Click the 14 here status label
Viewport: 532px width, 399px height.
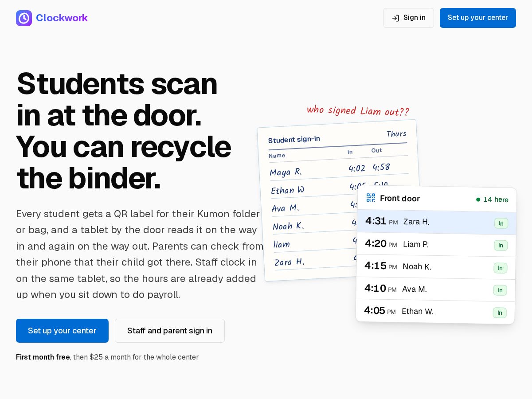pos(496,199)
